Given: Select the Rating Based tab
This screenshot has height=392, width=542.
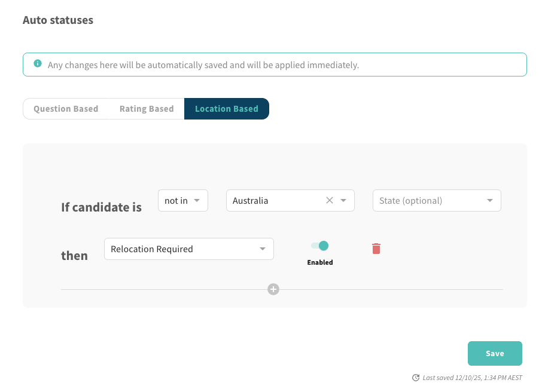Looking at the screenshot, I should (146, 108).
